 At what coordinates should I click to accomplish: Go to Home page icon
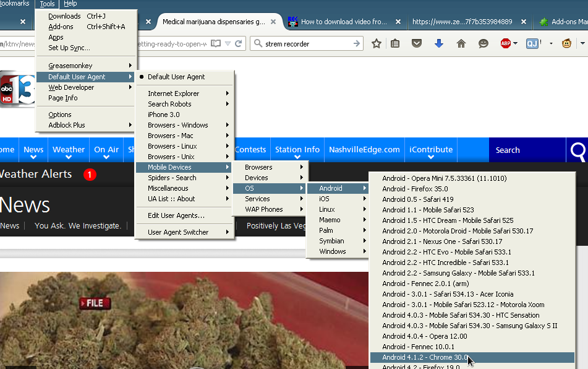coord(461,43)
